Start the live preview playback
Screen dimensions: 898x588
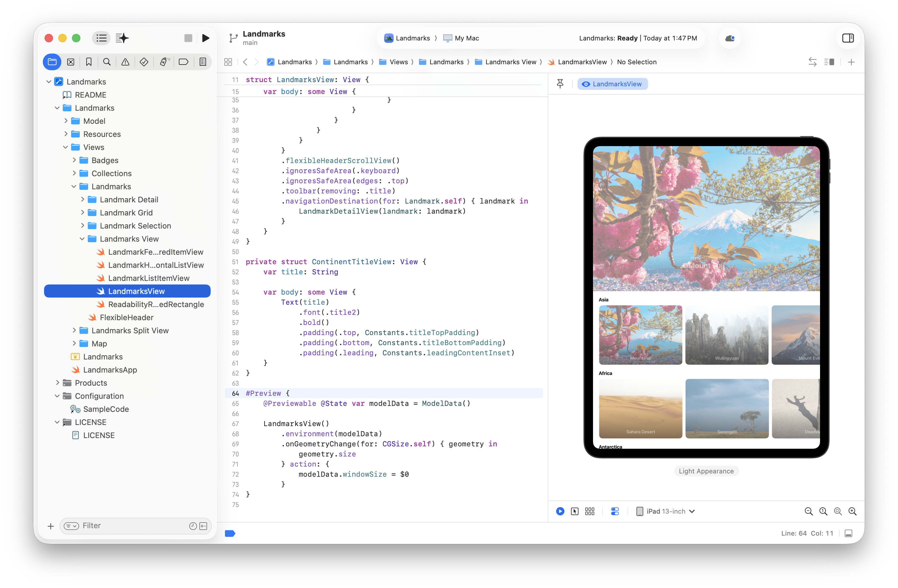tap(560, 511)
